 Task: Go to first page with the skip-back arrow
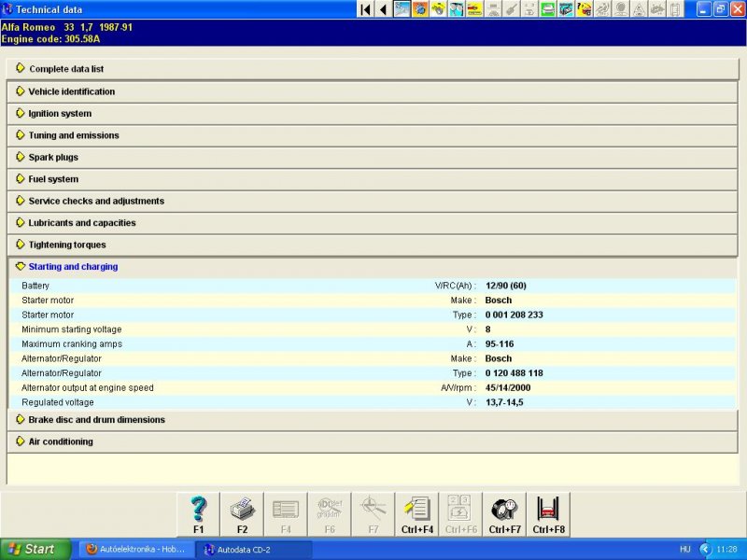tap(365, 9)
